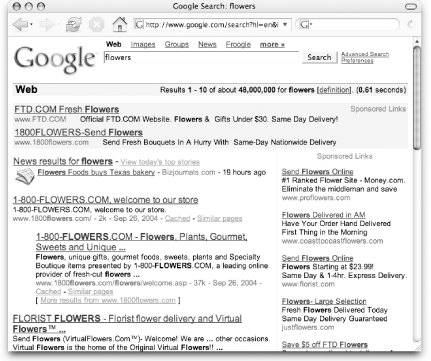431x361 pixels.
Task: Open Similar pages under welcome.asp result
Action: (x=91, y=292)
